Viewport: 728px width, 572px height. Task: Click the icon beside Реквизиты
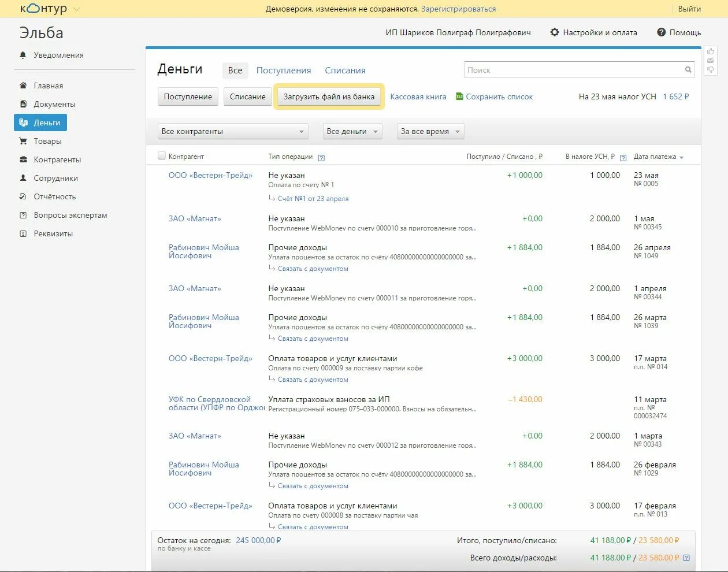point(23,233)
